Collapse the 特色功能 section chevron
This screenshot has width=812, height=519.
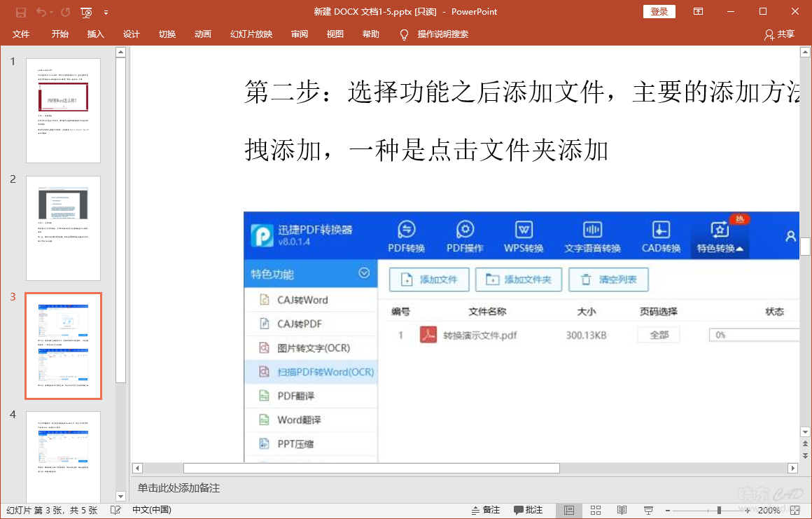(364, 273)
